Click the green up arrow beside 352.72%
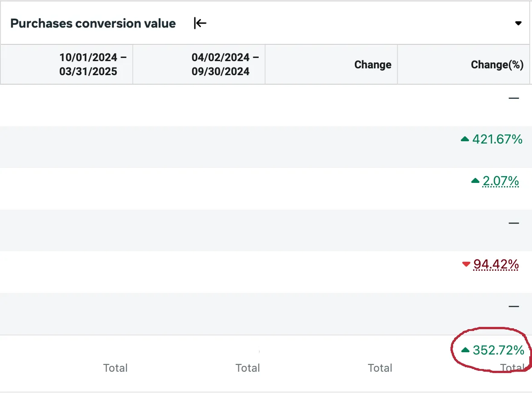532x393 pixels. point(465,350)
